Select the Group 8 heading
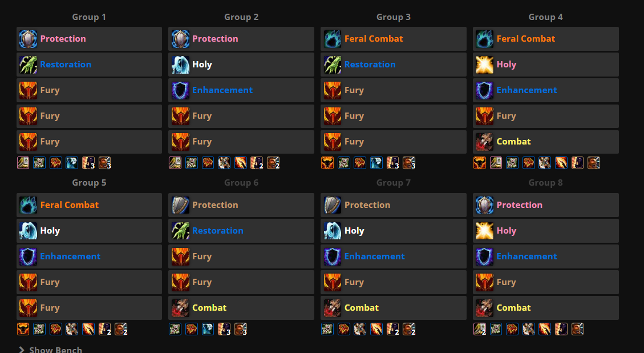The image size is (644, 353). 545,183
